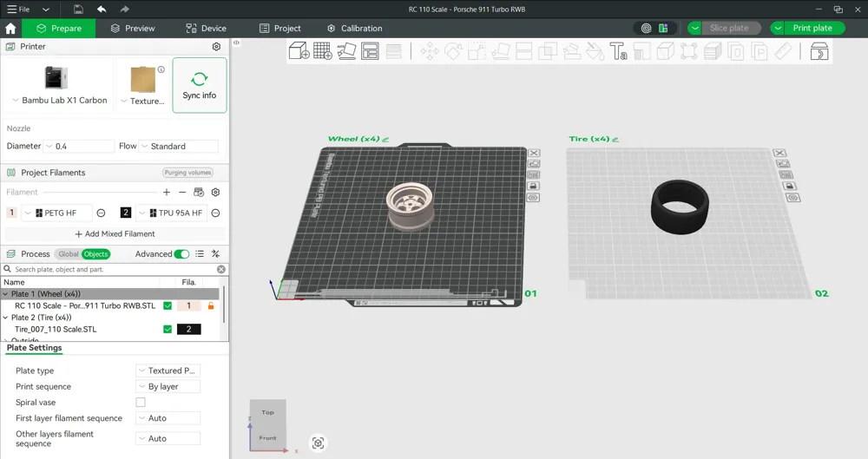Enable the Spiral vase checkbox
Viewport: 868px width, 459px height.
pos(141,402)
